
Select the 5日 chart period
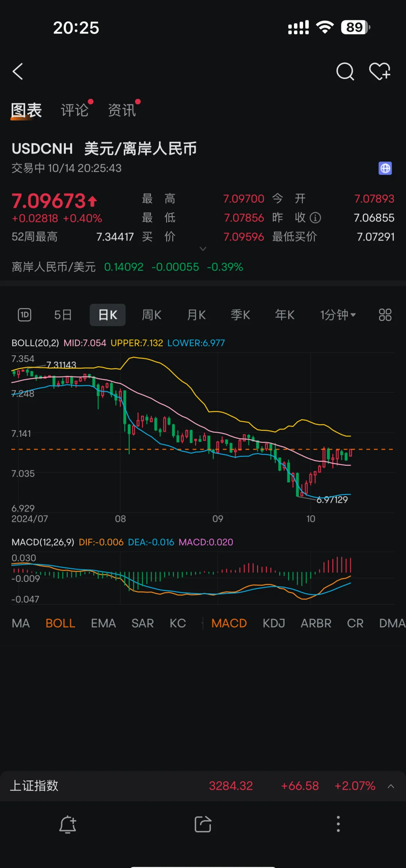coord(63,315)
